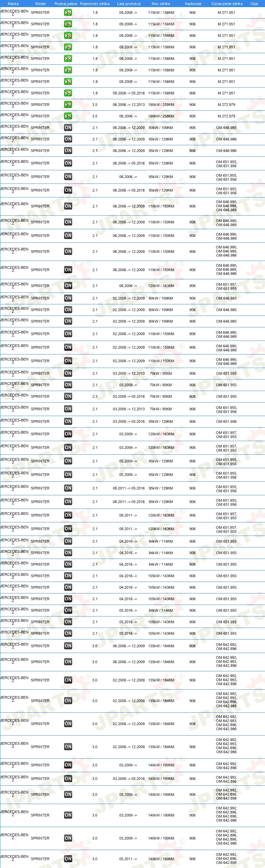Click OM 646.985 in 06.2006 -> 12.2009 row
The height and width of the screenshot is (868, 265).
pos(226,128)
